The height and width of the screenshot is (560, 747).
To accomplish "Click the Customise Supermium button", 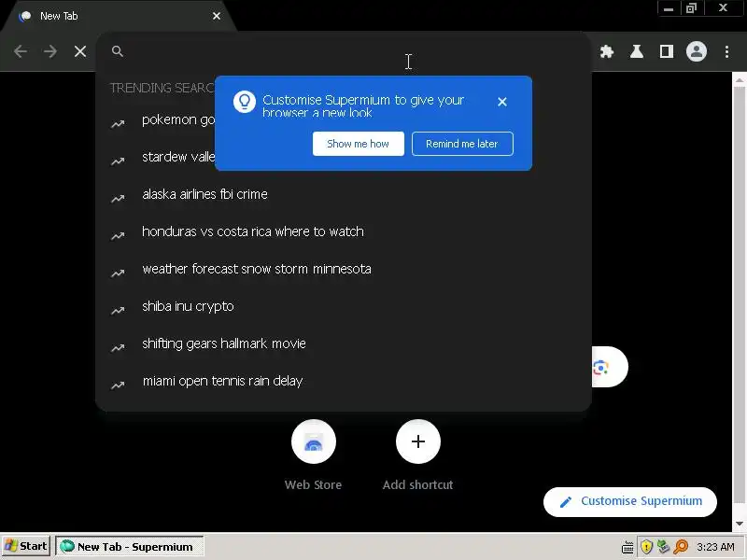I will [x=629, y=501].
